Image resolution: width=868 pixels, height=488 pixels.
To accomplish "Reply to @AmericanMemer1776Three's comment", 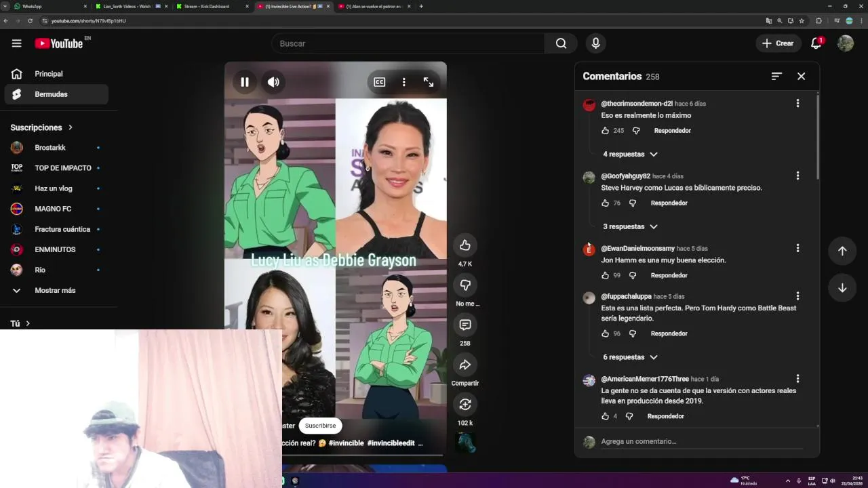I will point(665,417).
